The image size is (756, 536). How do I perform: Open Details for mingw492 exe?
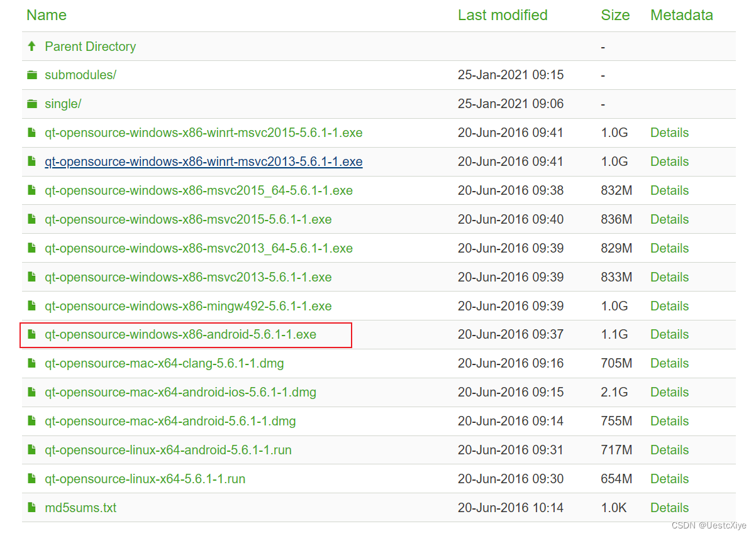click(x=669, y=306)
